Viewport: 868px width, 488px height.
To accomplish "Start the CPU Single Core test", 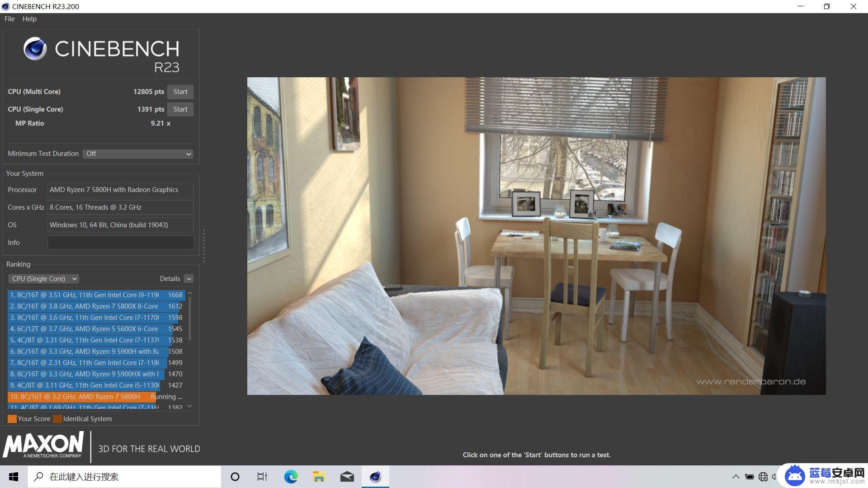I will (x=180, y=109).
